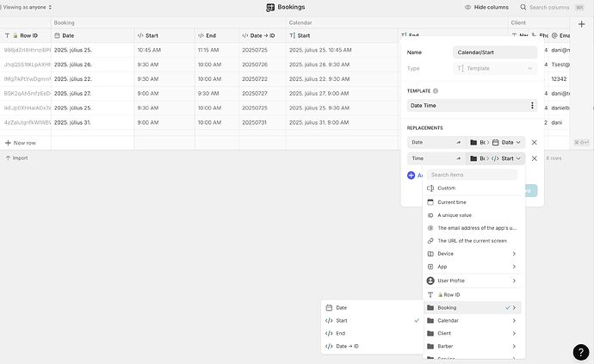Click the Date → ID column header
The height and width of the screenshot is (364, 594).
tap(263, 35)
